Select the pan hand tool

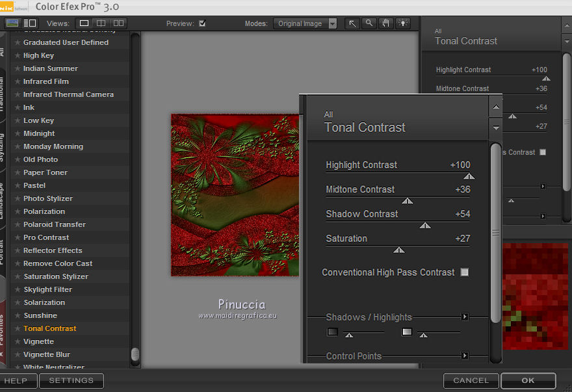386,23
